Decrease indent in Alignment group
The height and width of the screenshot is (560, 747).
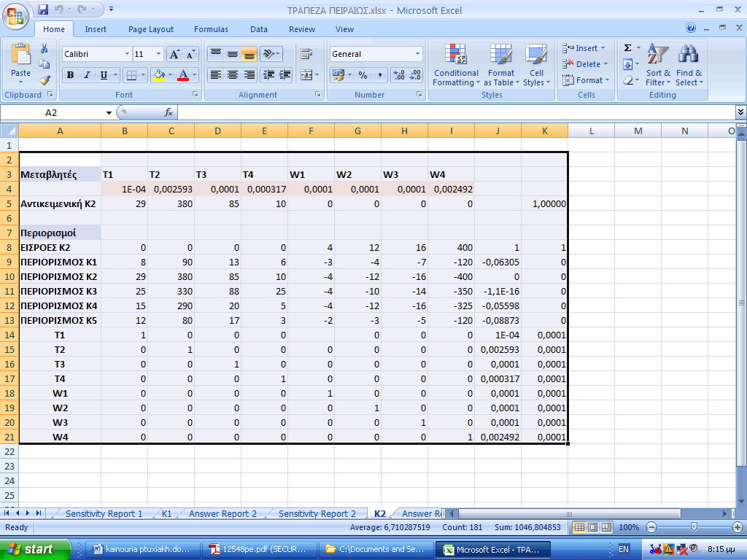coord(268,75)
